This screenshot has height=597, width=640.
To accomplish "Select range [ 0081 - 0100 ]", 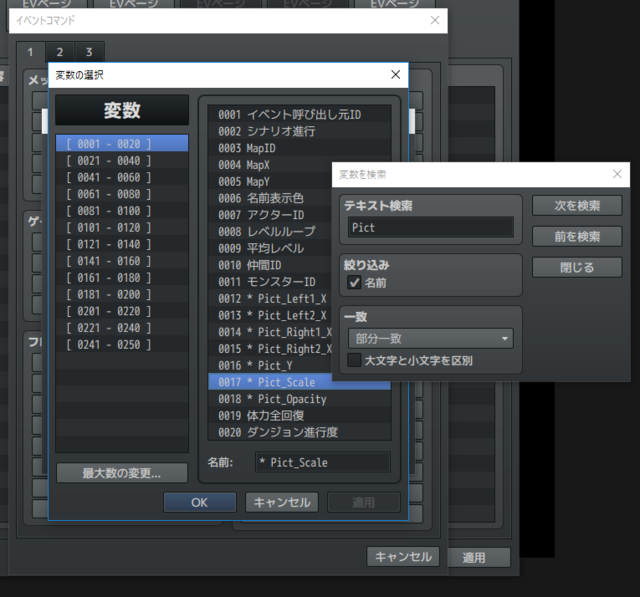I will point(122,211).
